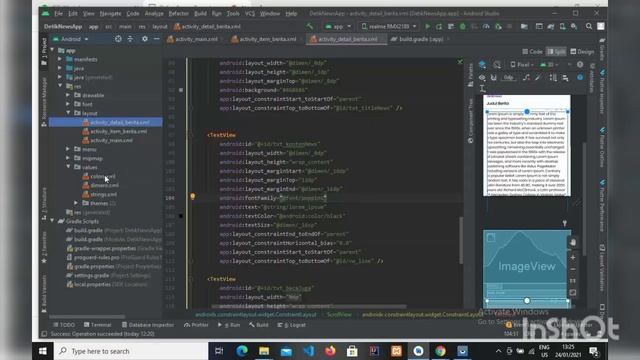Image resolution: width=640 pixels, height=360 pixels.
Task: Click the zoom-in plus icon in preview
Action: click(x=573, y=258)
